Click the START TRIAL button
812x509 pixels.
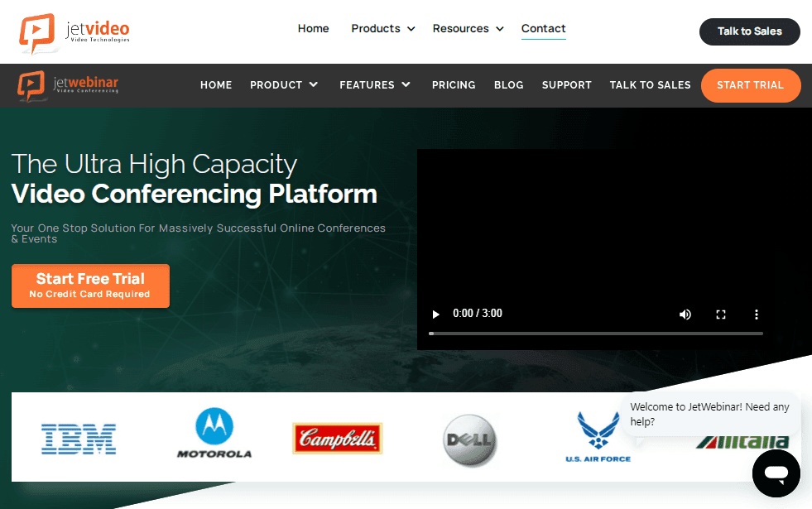(x=751, y=85)
